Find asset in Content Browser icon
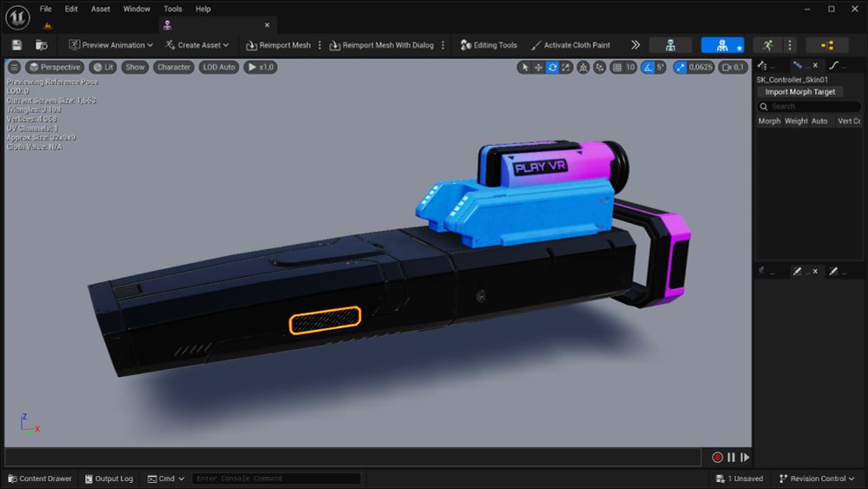 (41, 45)
